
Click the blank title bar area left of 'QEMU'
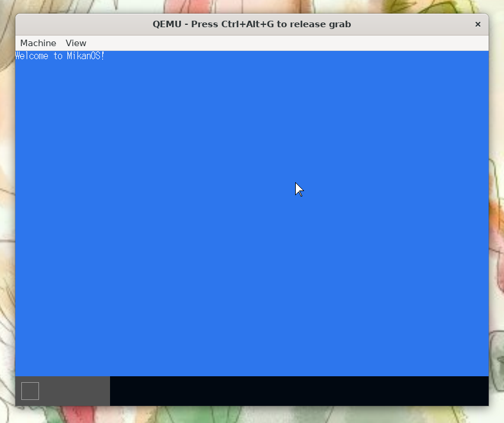(x=83, y=24)
